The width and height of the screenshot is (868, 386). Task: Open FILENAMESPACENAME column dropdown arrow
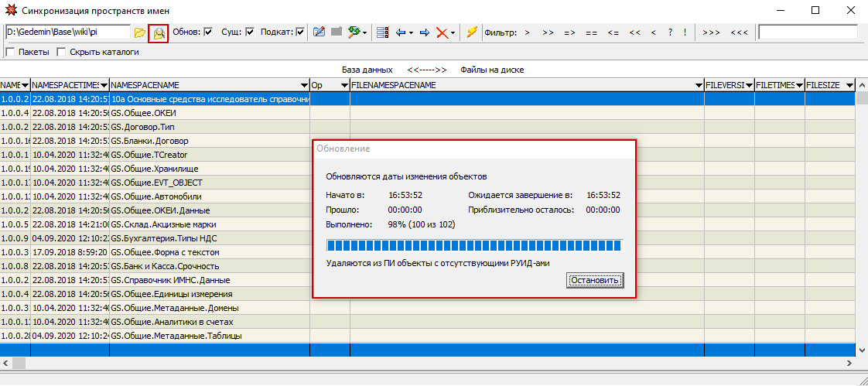(x=698, y=85)
